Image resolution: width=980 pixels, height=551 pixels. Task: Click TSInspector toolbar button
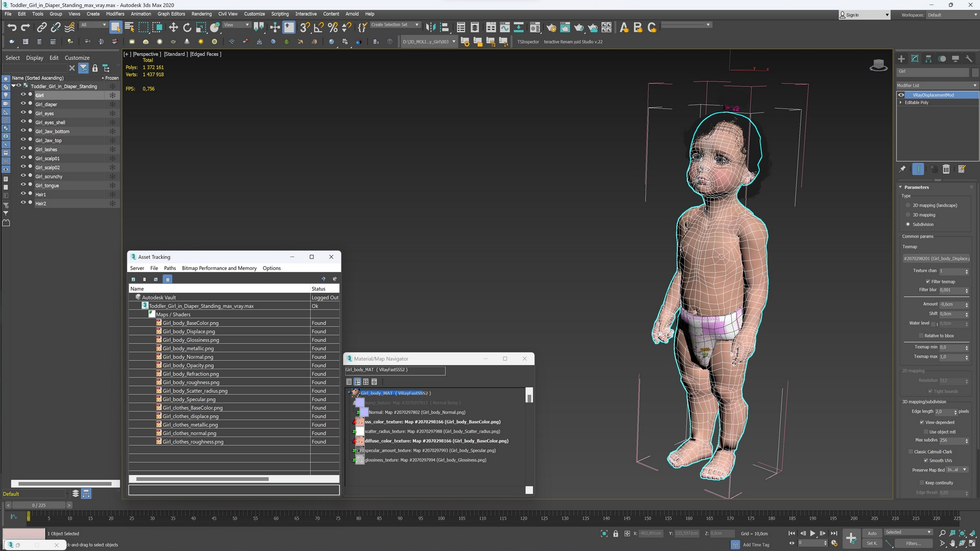[x=528, y=42]
